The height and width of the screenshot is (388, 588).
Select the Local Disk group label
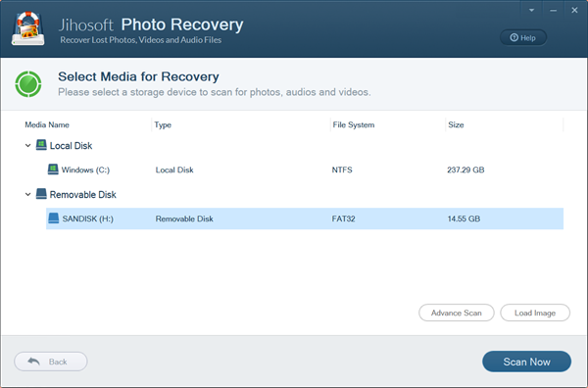point(71,145)
